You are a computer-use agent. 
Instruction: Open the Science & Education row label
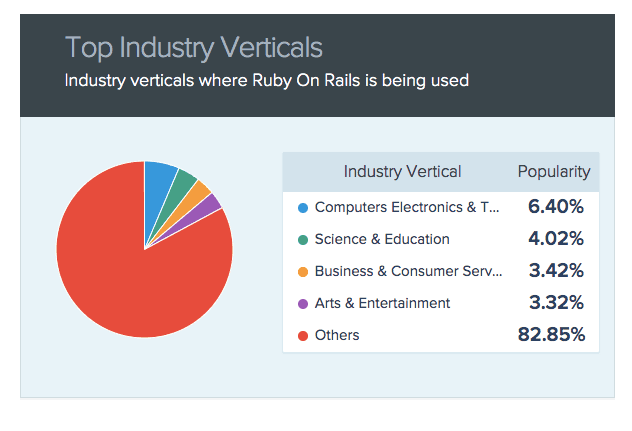[x=382, y=240]
